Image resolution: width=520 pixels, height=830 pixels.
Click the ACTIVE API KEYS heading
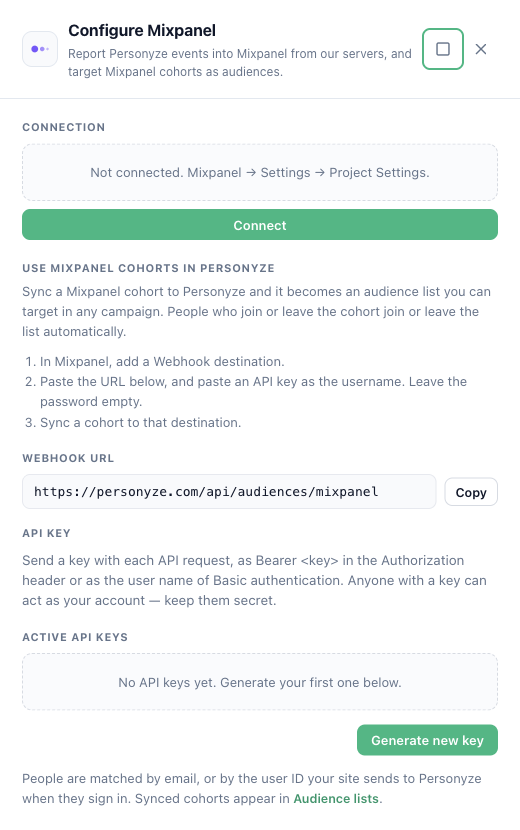[75, 637]
